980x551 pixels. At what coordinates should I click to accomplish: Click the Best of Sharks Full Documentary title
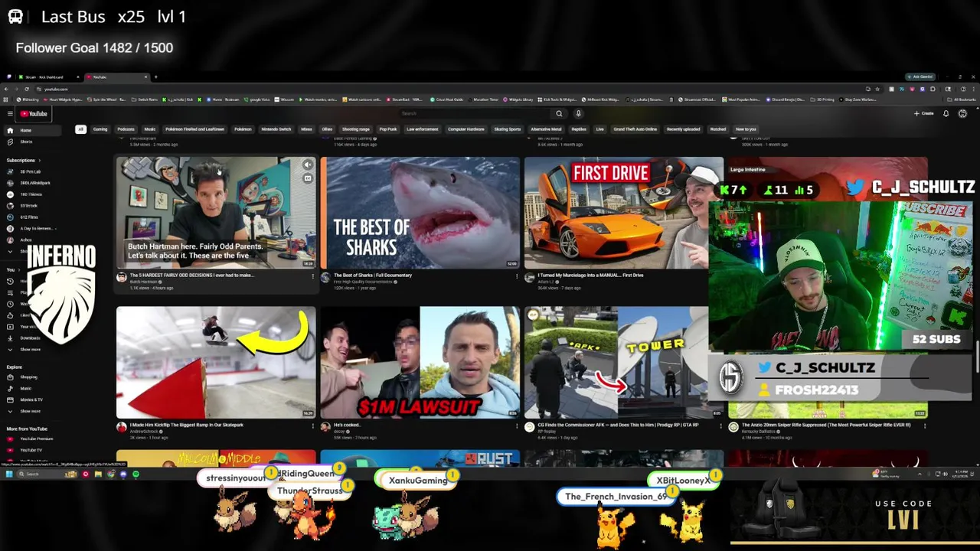pyautogui.click(x=374, y=275)
